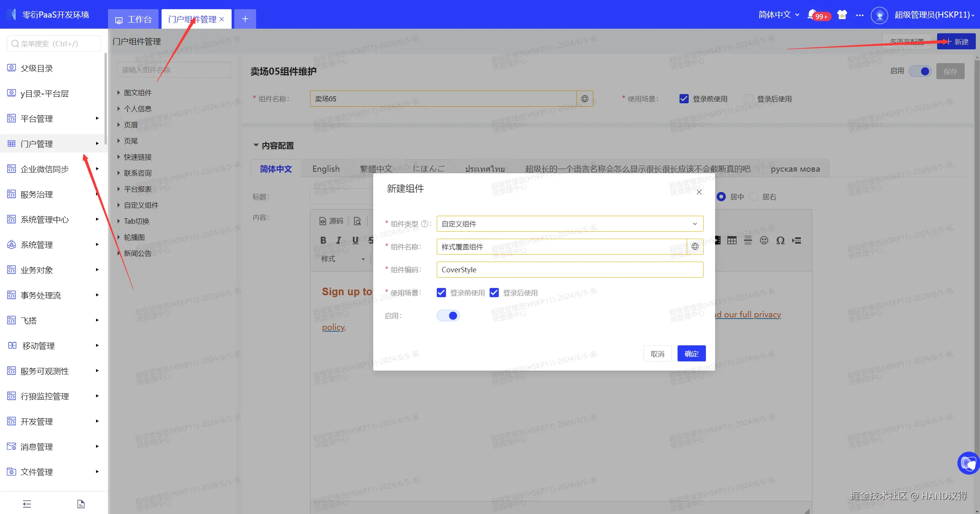Open 系统管理中心 in the sidebar menu

[45, 220]
